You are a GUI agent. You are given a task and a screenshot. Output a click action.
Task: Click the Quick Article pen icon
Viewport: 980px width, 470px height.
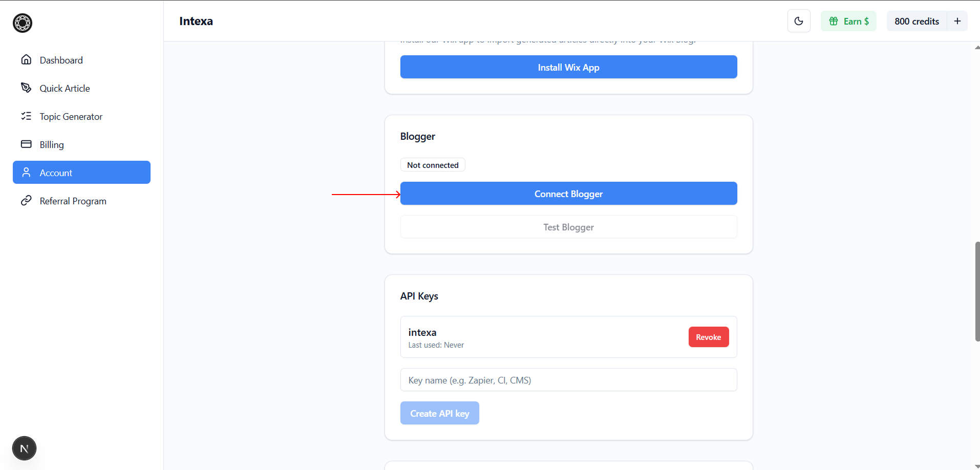(26, 88)
